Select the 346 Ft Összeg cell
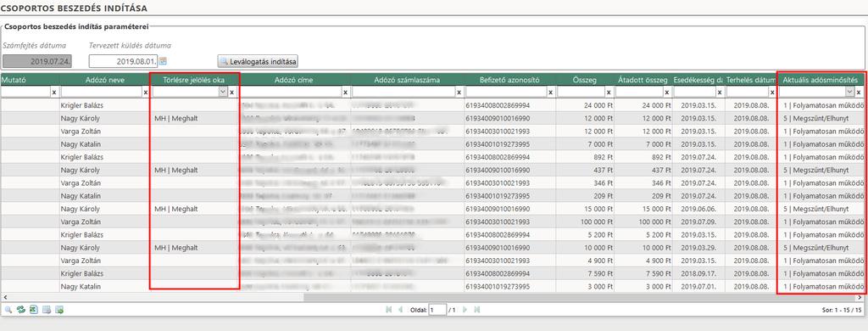This screenshot has height=331, width=868. (x=585, y=183)
